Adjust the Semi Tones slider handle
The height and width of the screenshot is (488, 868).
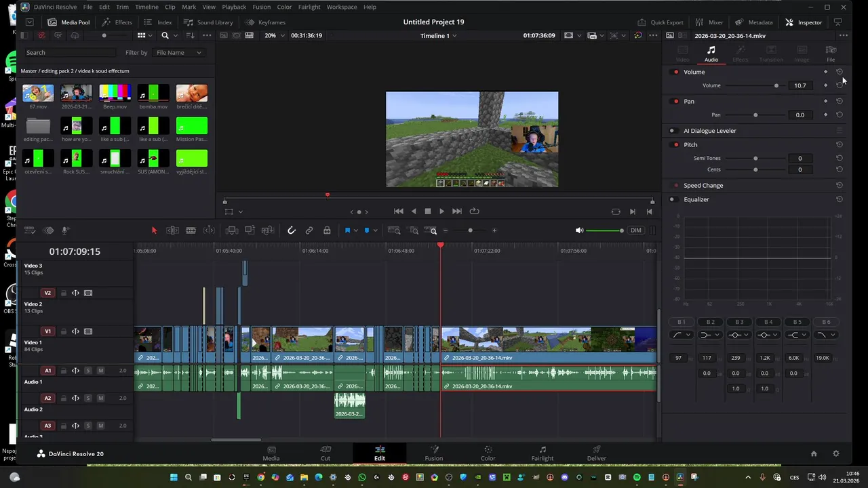tap(755, 159)
